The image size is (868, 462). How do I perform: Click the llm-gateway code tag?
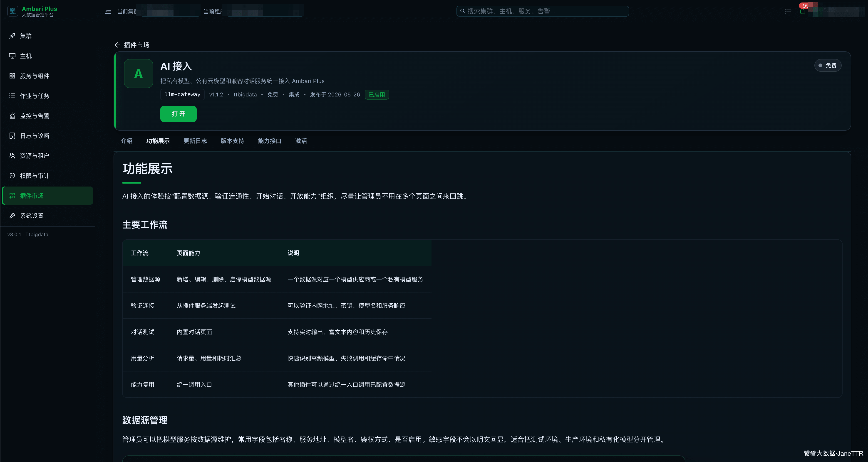pos(182,94)
